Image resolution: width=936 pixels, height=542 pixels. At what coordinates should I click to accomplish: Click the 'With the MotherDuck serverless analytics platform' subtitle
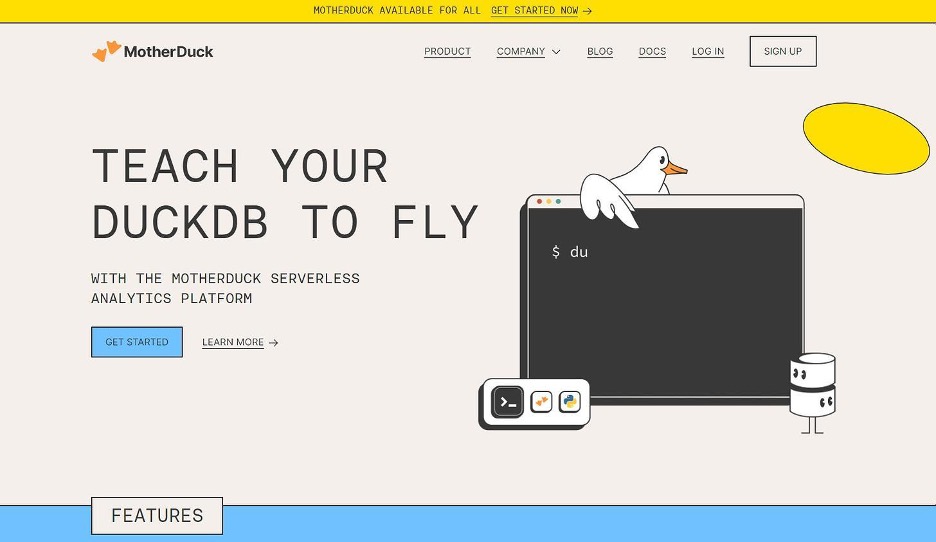pos(226,288)
